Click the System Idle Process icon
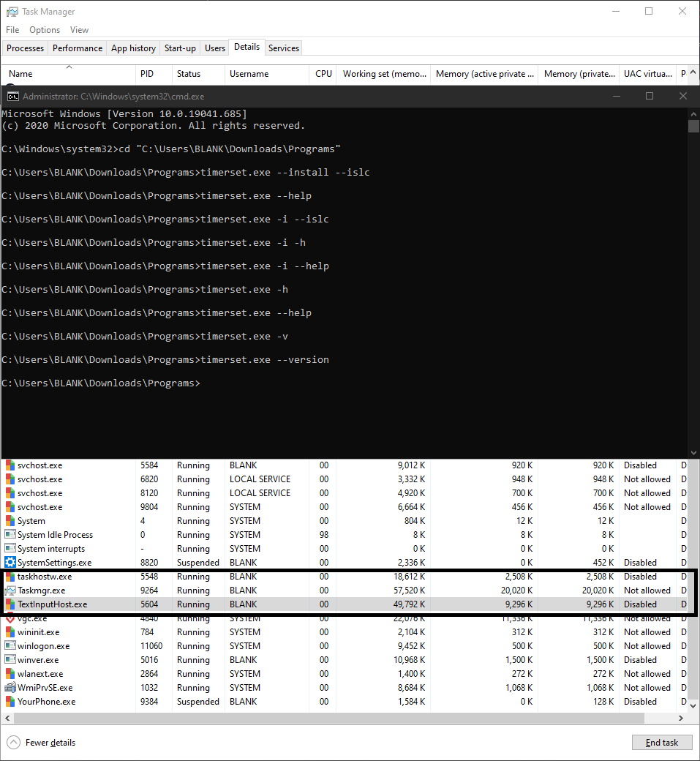The height and width of the screenshot is (761, 700). [10, 534]
